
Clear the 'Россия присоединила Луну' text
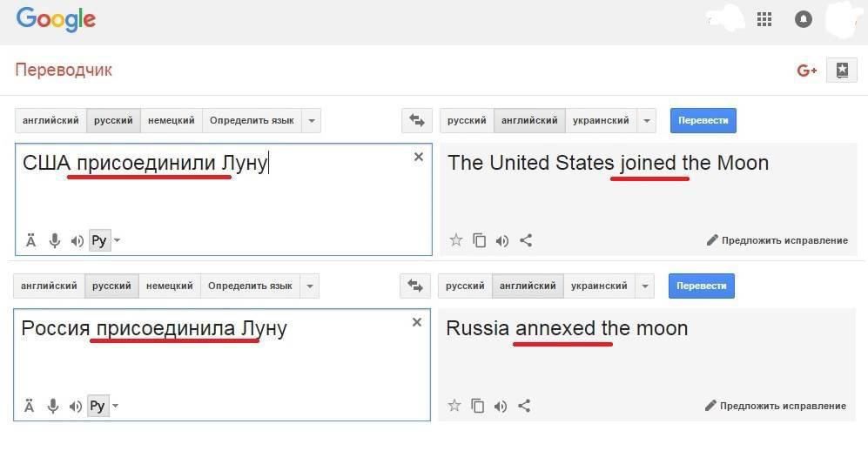(x=417, y=322)
